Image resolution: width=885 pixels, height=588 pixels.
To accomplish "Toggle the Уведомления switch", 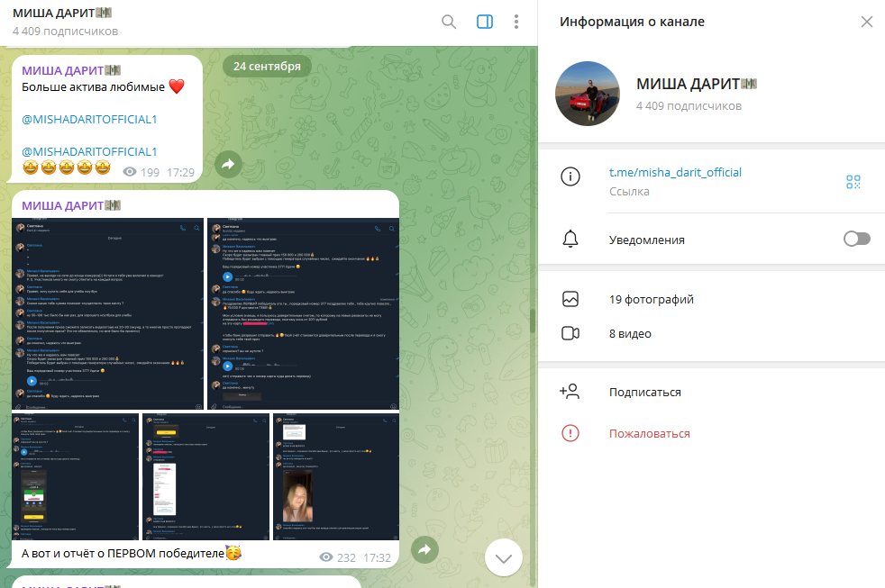I will click(x=857, y=239).
